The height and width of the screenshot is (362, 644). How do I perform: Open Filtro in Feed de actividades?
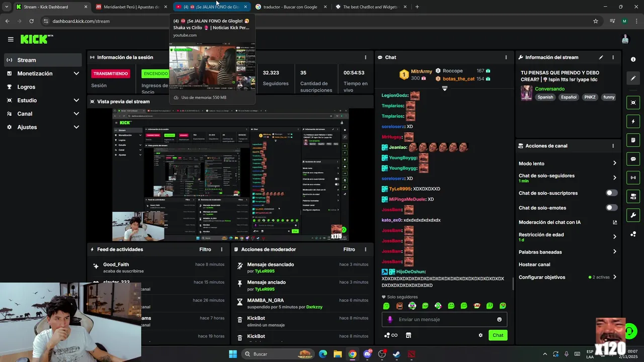point(205,249)
